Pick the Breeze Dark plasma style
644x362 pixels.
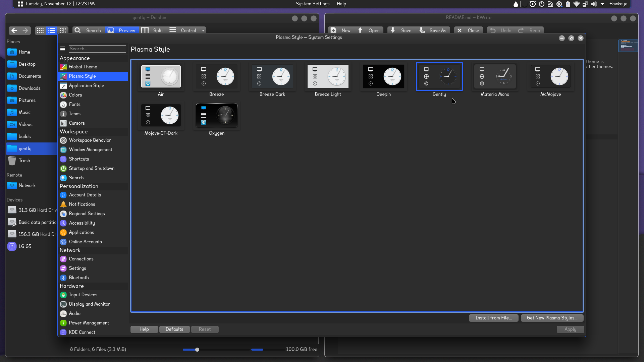tap(272, 76)
